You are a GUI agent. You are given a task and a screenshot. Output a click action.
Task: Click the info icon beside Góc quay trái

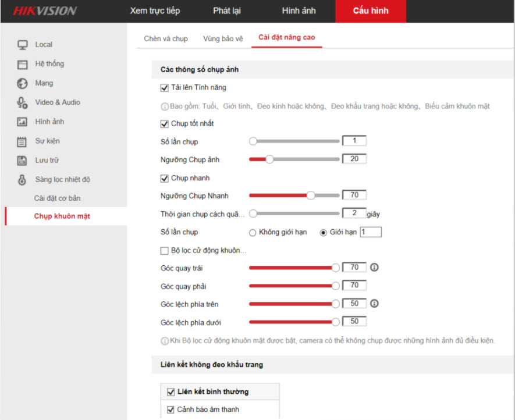point(375,268)
